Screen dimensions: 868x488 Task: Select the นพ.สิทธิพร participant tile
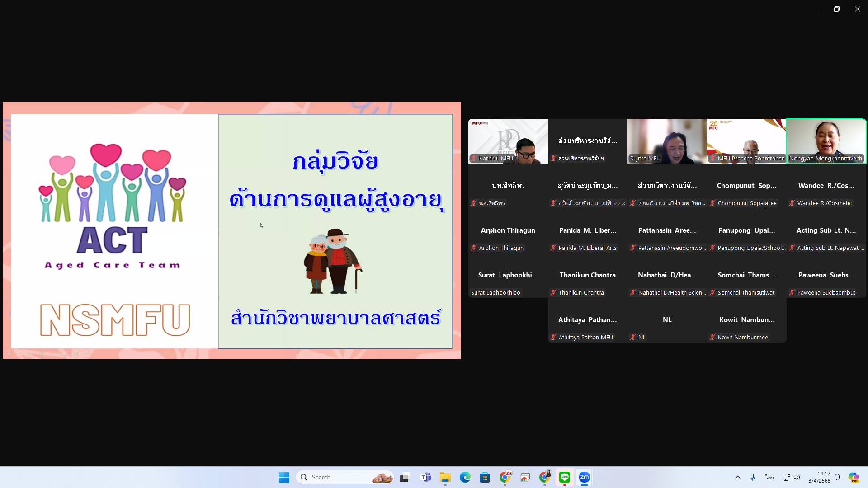click(x=508, y=186)
